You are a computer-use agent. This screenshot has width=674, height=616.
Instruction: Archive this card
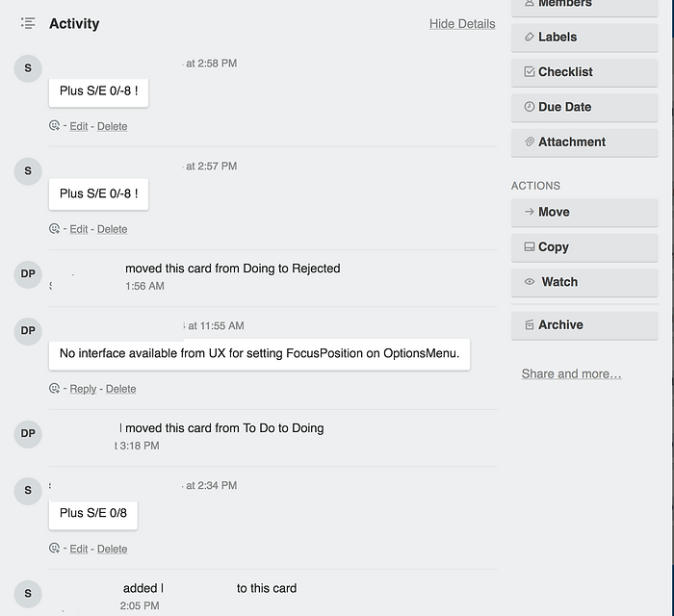(584, 325)
